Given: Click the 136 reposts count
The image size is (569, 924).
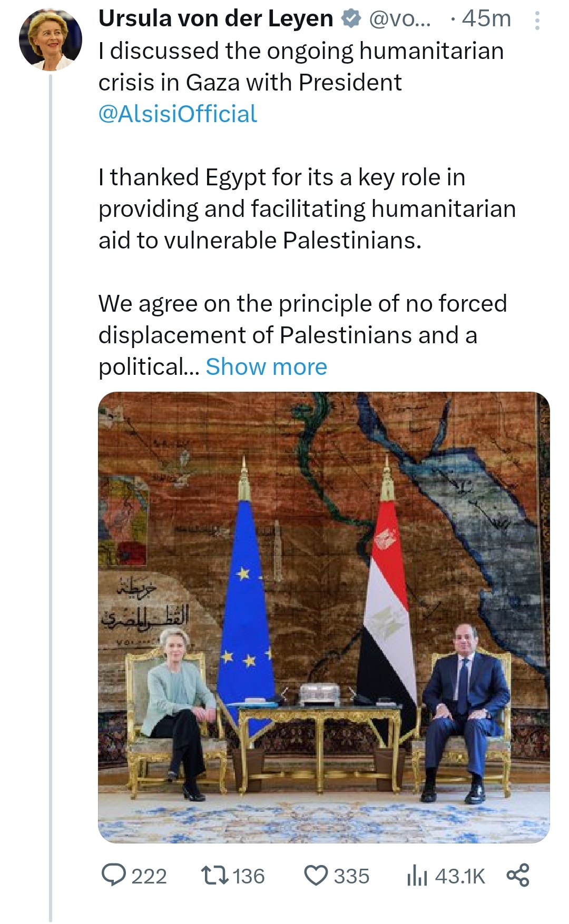Looking at the screenshot, I should [x=249, y=876].
